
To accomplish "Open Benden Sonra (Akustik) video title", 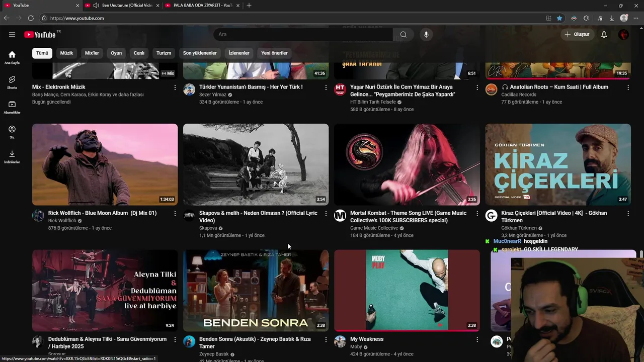I will (255, 342).
